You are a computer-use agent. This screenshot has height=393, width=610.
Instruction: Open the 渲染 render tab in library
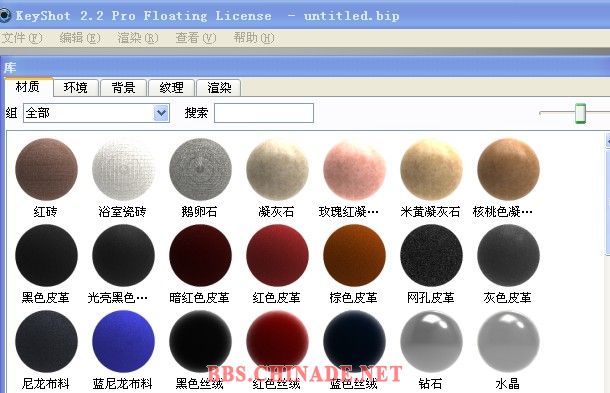pos(219,88)
